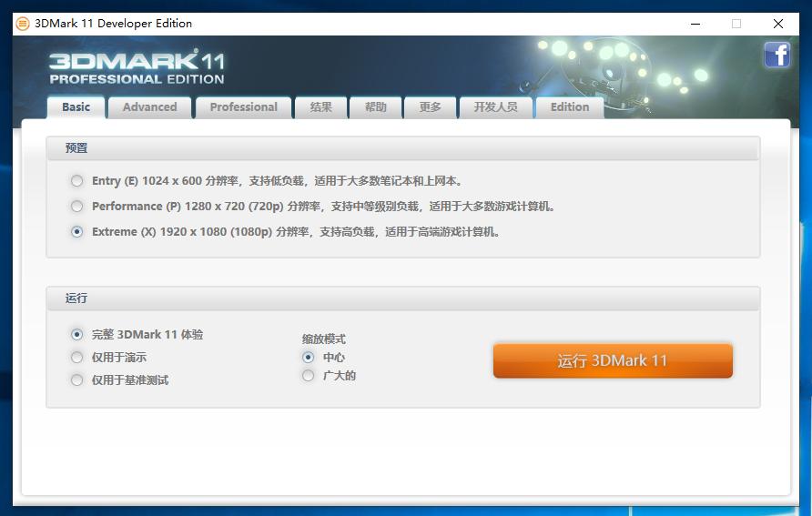Screen dimensions: 812x516
Task: Open the Facebook icon link
Action: [776, 55]
